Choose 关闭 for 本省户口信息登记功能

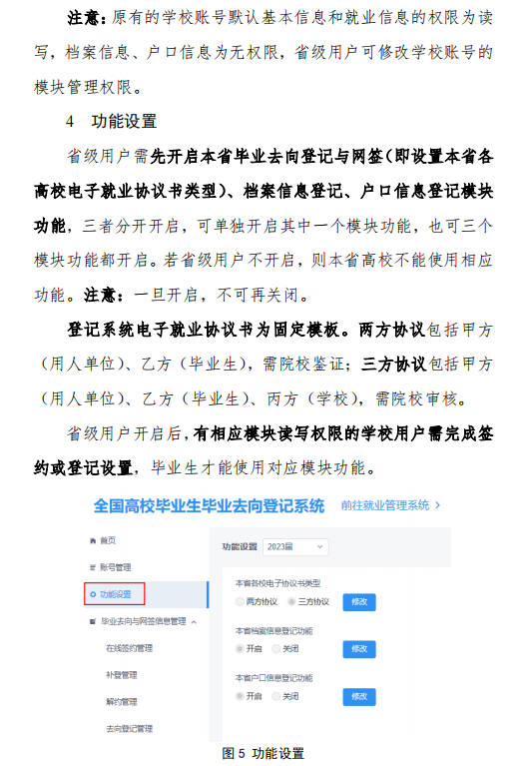[276, 696]
